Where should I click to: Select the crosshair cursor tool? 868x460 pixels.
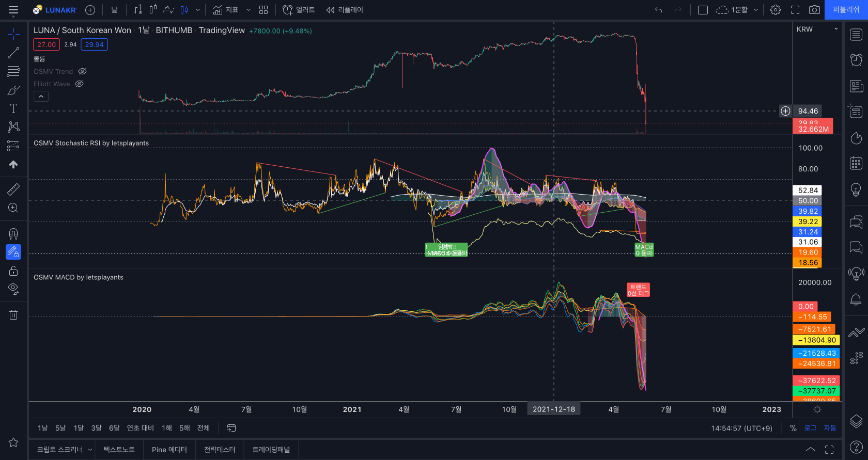coord(13,35)
